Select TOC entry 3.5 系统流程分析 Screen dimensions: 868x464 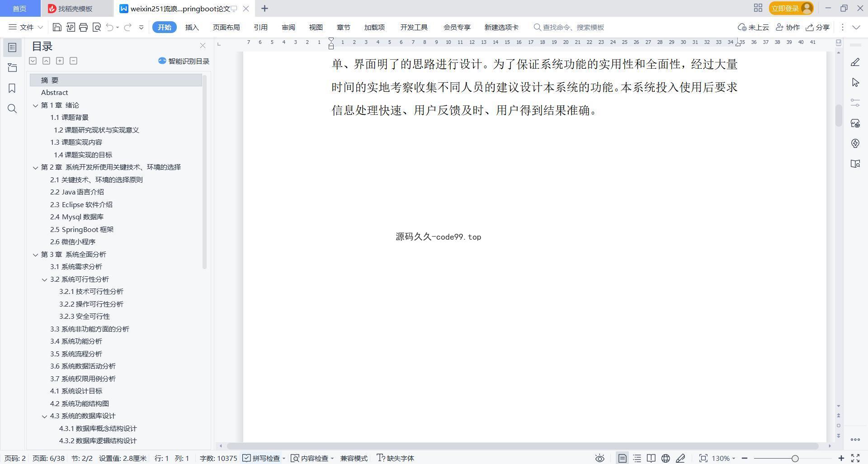point(76,354)
